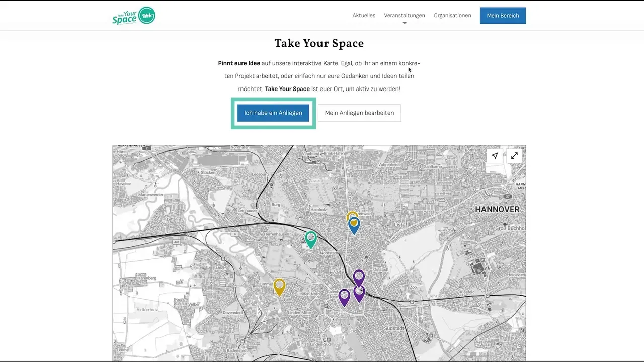The image size is (644, 362).
Task: Go to the Aktuelles page
Action: (364, 16)
